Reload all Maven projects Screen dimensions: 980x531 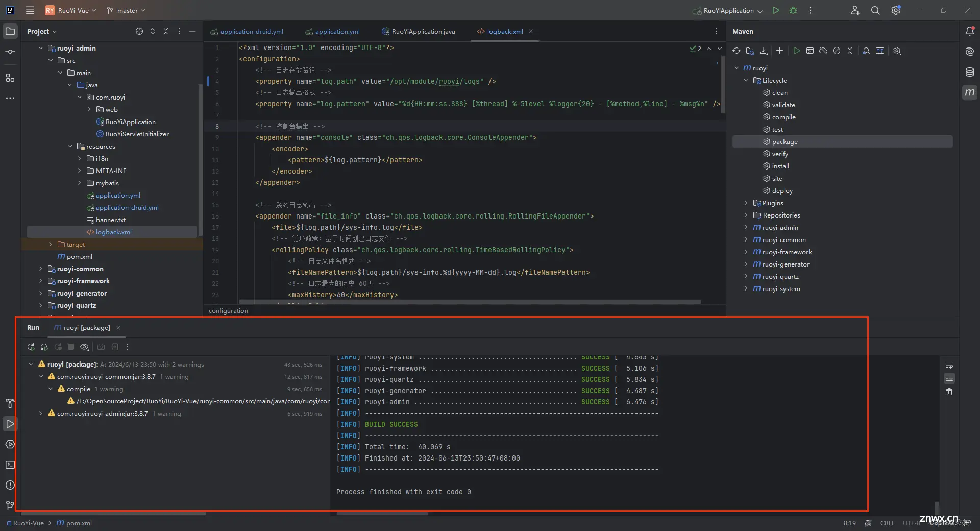click(x=737, y=51)
